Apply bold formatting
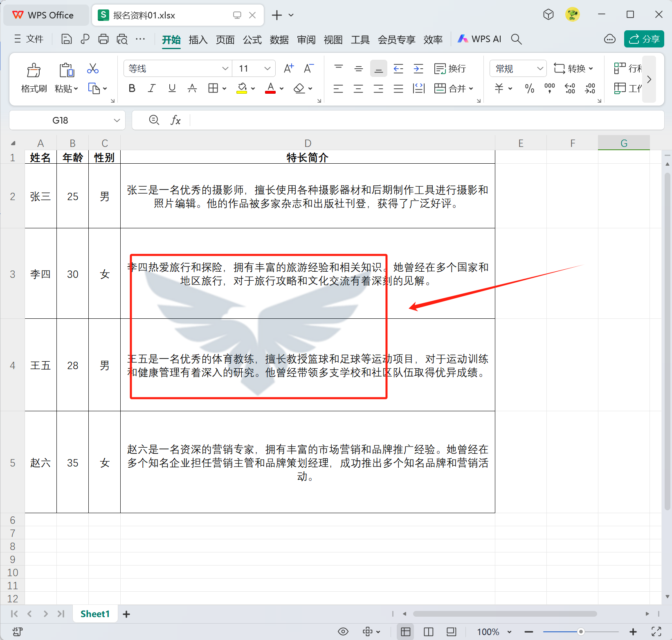The width and height of the screenshot is (672, 640). click(131, 88)
